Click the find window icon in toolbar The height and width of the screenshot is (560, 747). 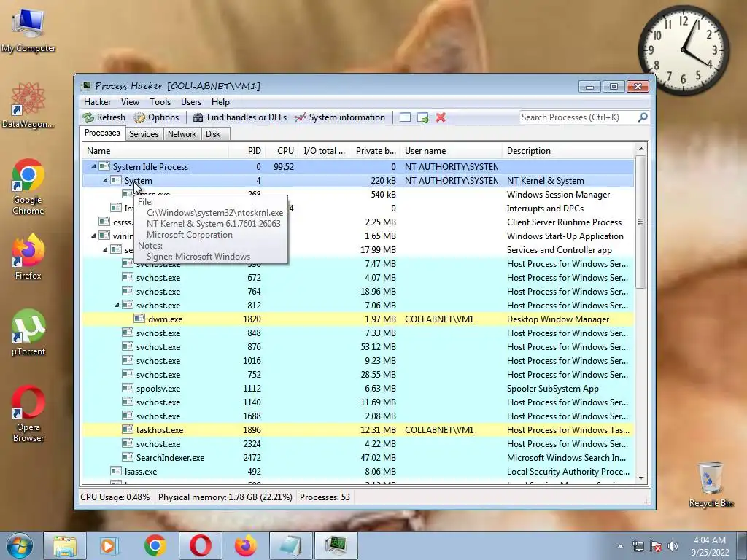(x=405, y=117)
